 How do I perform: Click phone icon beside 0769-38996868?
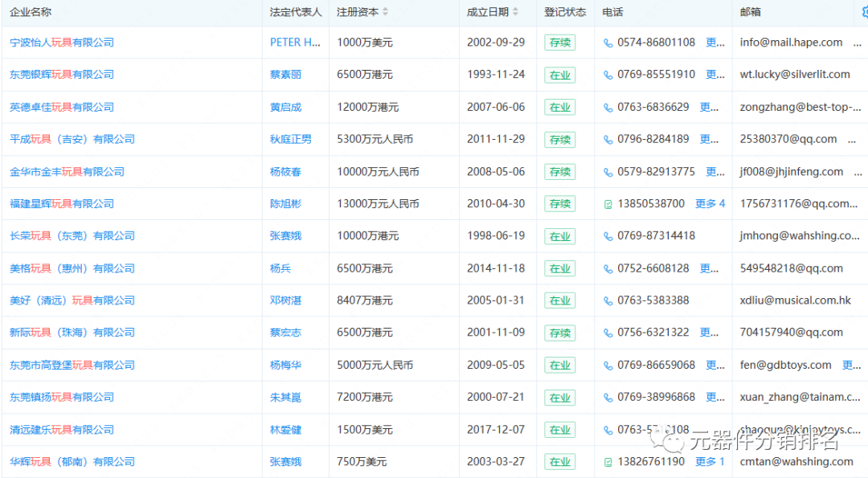(608, 398)
